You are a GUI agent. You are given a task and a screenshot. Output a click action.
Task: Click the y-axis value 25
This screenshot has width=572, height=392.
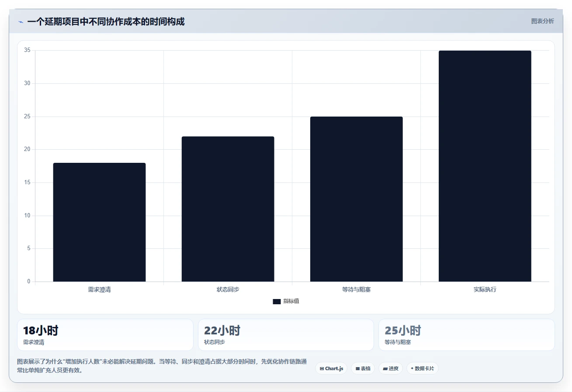[x=27, y=116]
